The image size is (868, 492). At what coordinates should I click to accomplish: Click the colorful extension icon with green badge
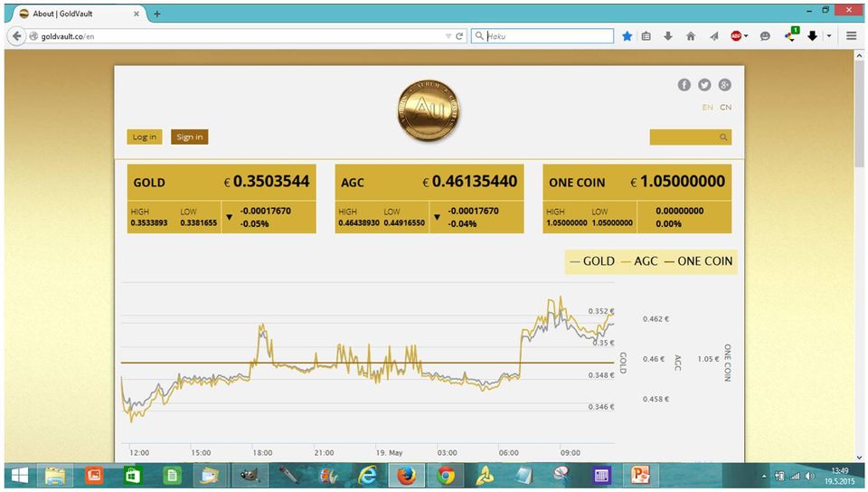(792, 35)
